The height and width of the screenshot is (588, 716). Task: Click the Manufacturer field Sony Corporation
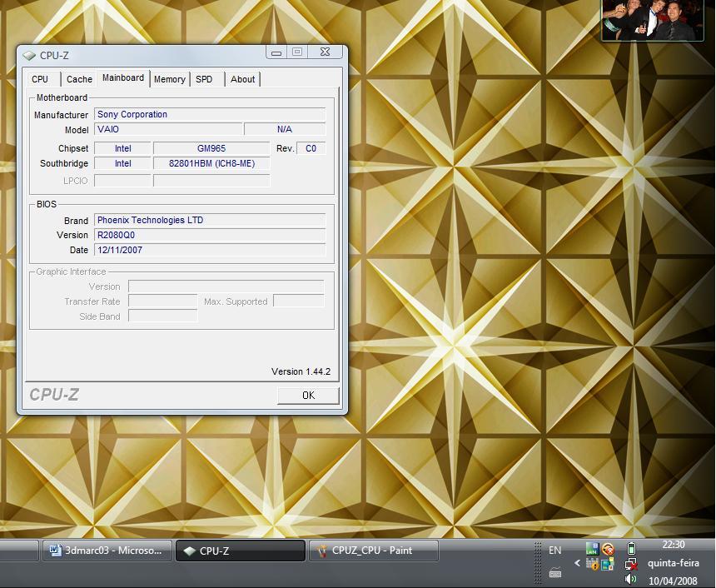pyautogui.click(x=210, y=114)
